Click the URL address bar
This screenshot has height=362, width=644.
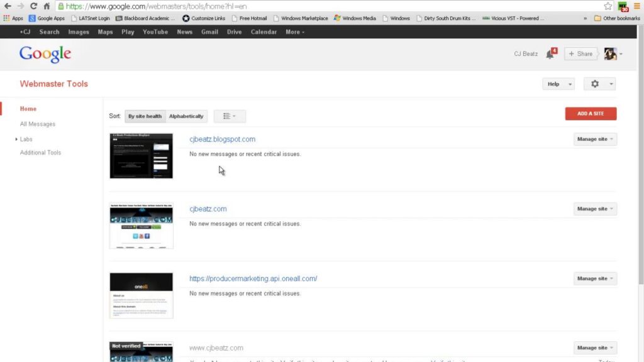point(328,6)
